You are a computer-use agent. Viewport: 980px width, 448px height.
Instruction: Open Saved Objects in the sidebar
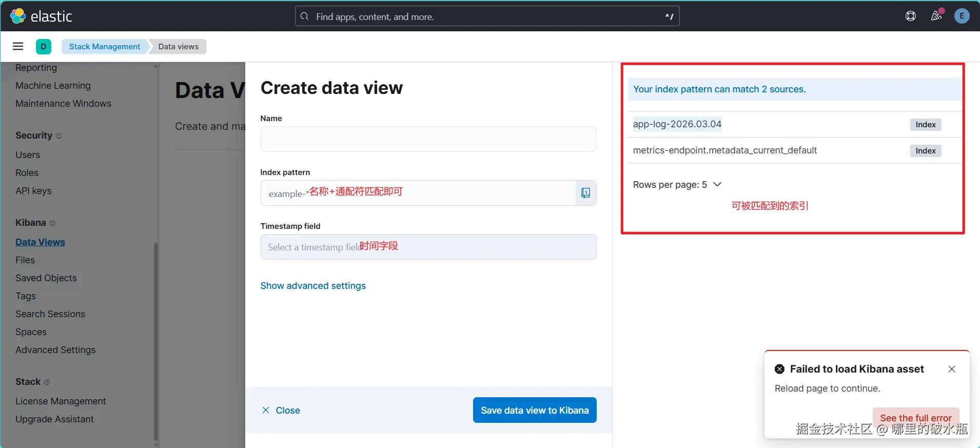click(x=46, y=278)
